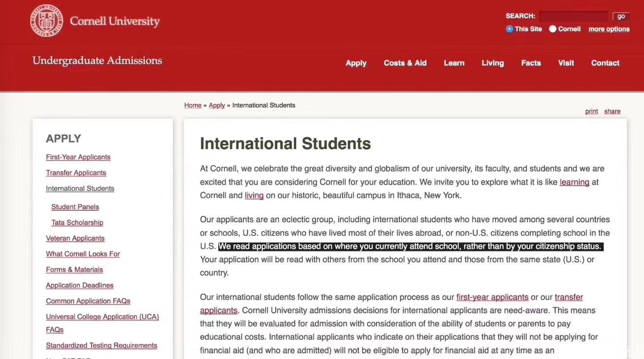Click the APPLY sidebar heading

tap(64, 139)
